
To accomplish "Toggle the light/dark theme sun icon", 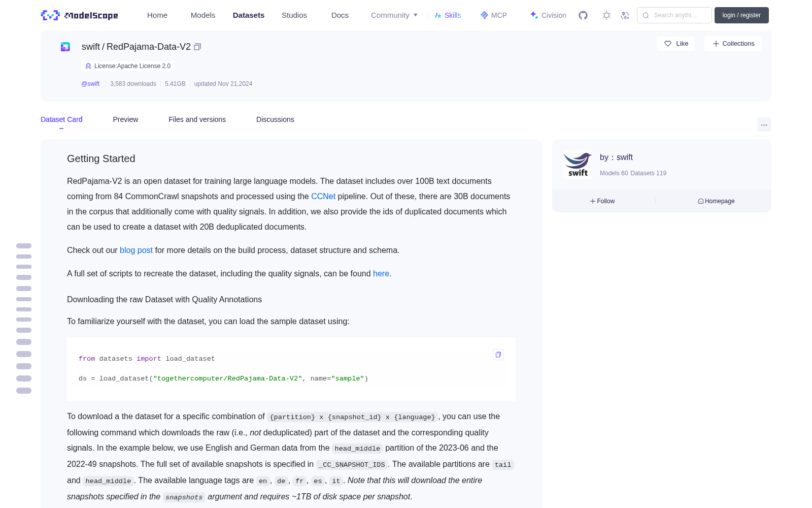I will pyautogui.click(x=606, y=15).
